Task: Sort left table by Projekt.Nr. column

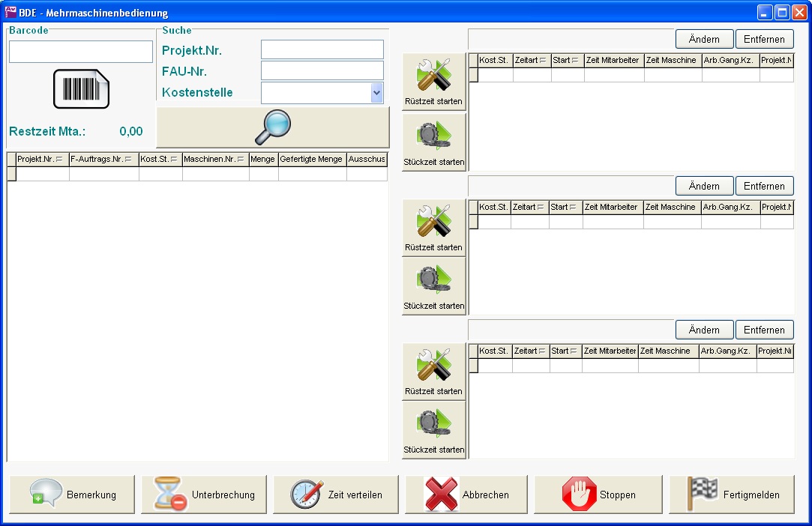Action: click(39, 159)
